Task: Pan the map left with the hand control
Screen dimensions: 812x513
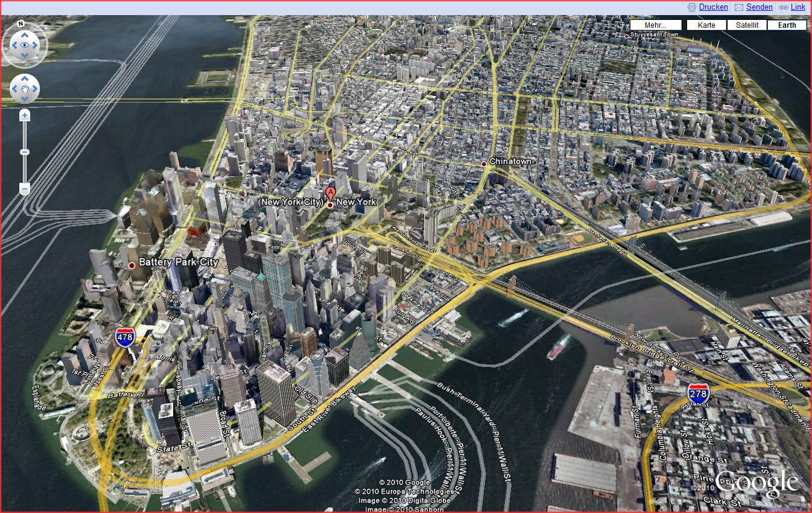Action: [16, 89]
